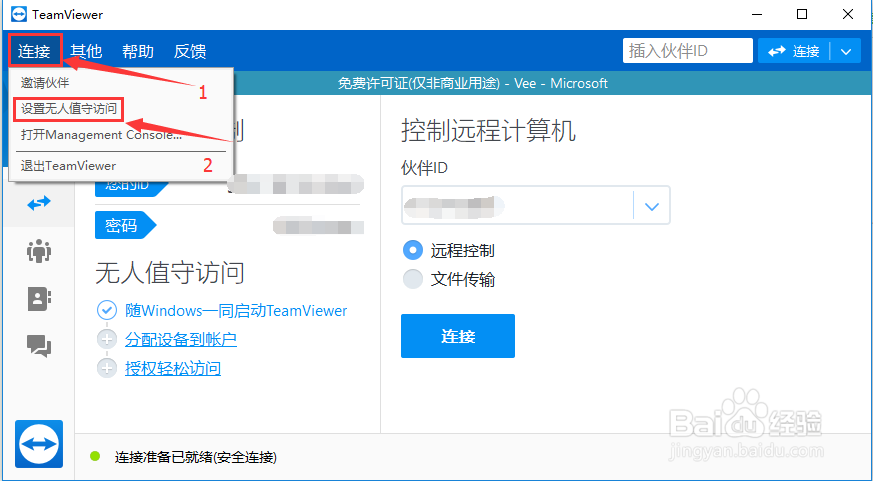
Task: Click the large blue 连接 button
Action: click(458, 336)
